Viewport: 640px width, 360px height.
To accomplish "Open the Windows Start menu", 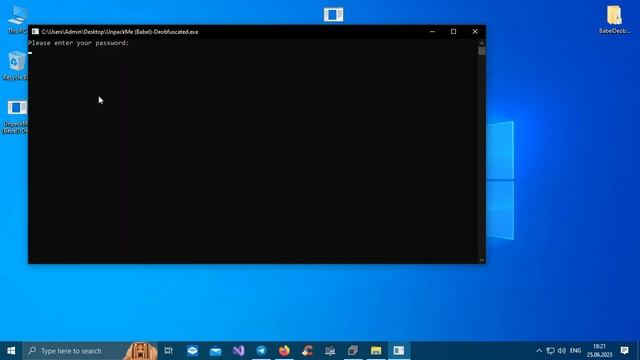I will pyautogui.click(x=11, y=351).
